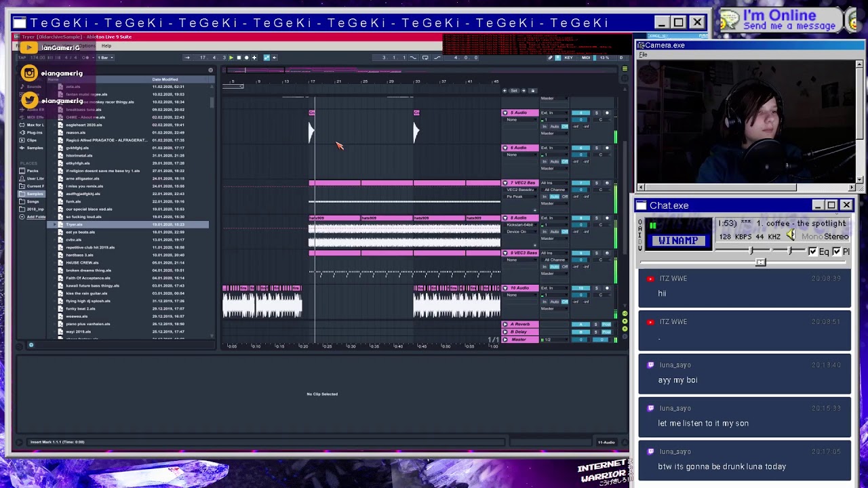Click the 11-Audio track status label
The width and height of the screenshot is (868, 488).
606,443
